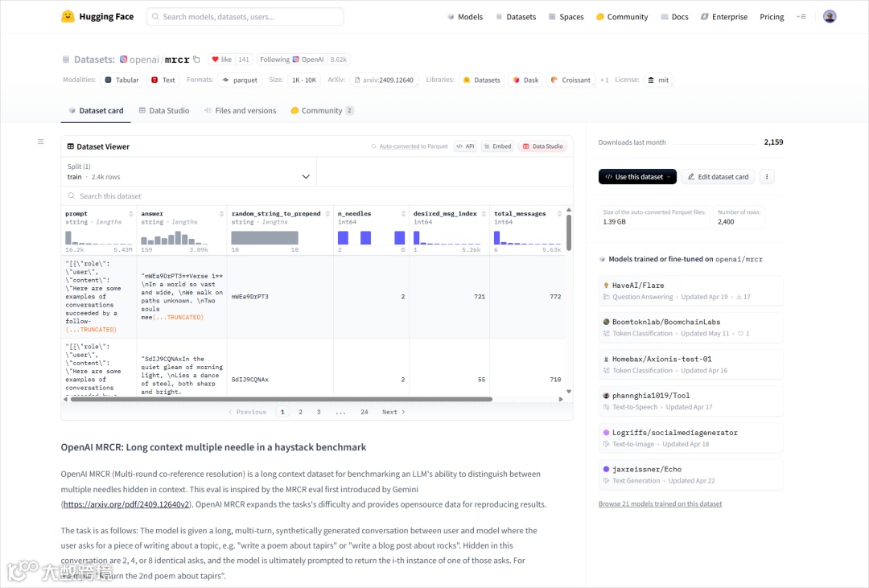869x588 pixels.
Task: Open the user avatar menu
Action: [829, 17]
